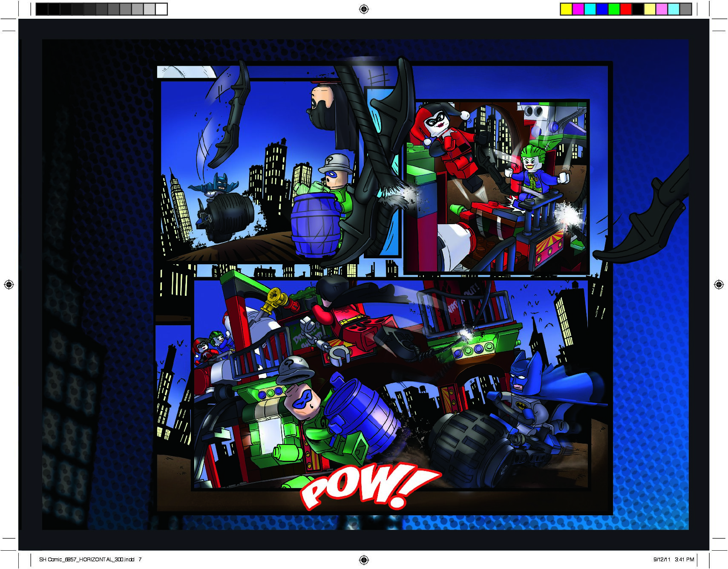Click the bottom center registration crosshair mark
This screenshot has width=728, height=569.
364,560
